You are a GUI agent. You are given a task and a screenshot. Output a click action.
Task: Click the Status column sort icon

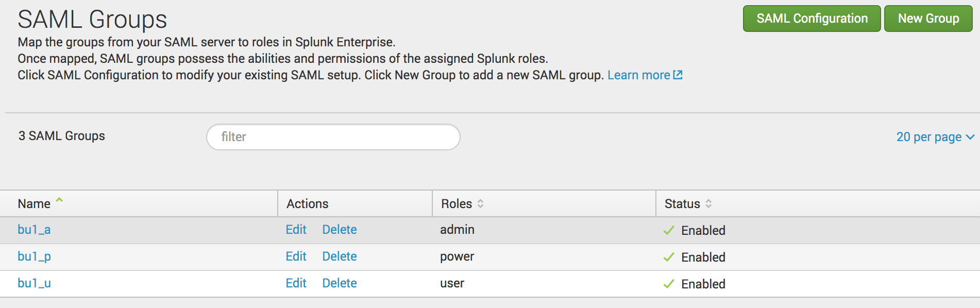708,204
